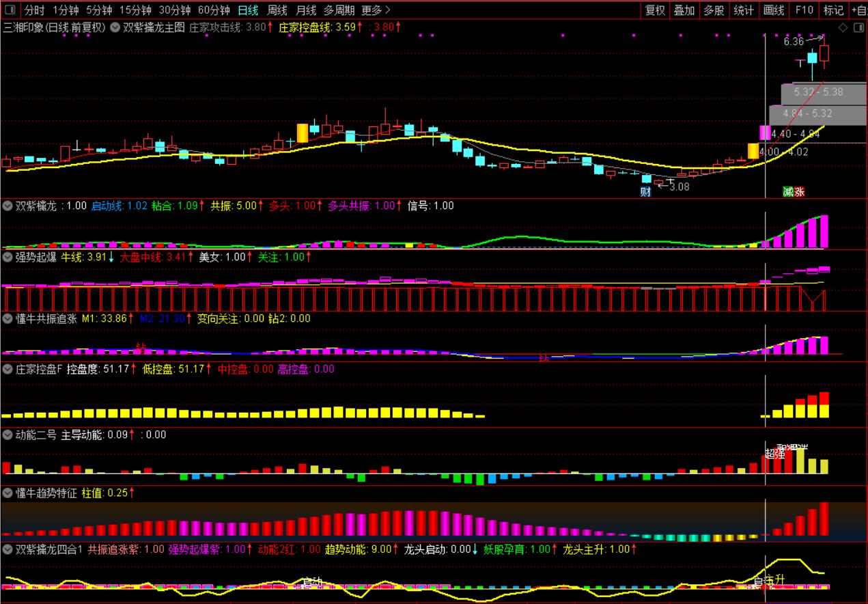Select the 日线 daily tab
Viewport: 868px width, 604px height.
click(248, 10)
